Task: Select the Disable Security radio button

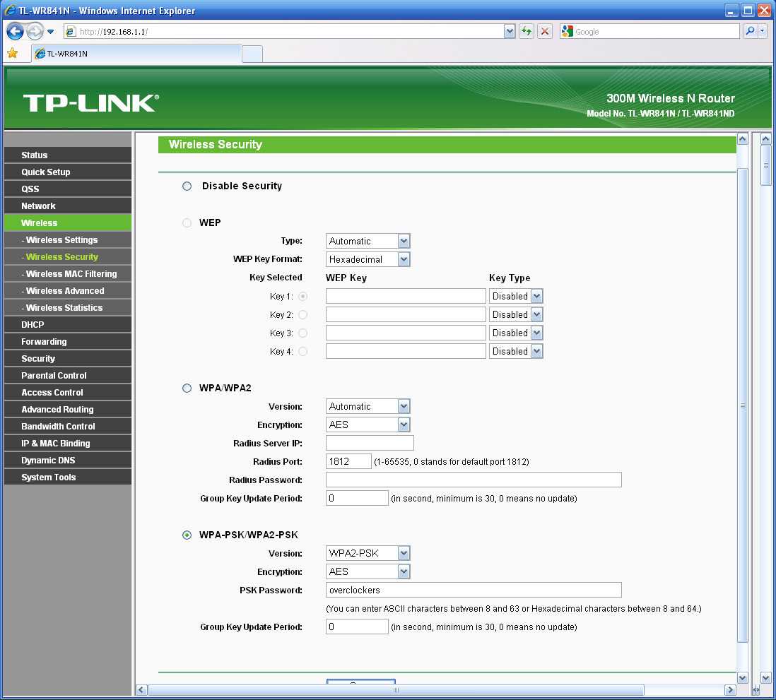Action: click(187, 186)
